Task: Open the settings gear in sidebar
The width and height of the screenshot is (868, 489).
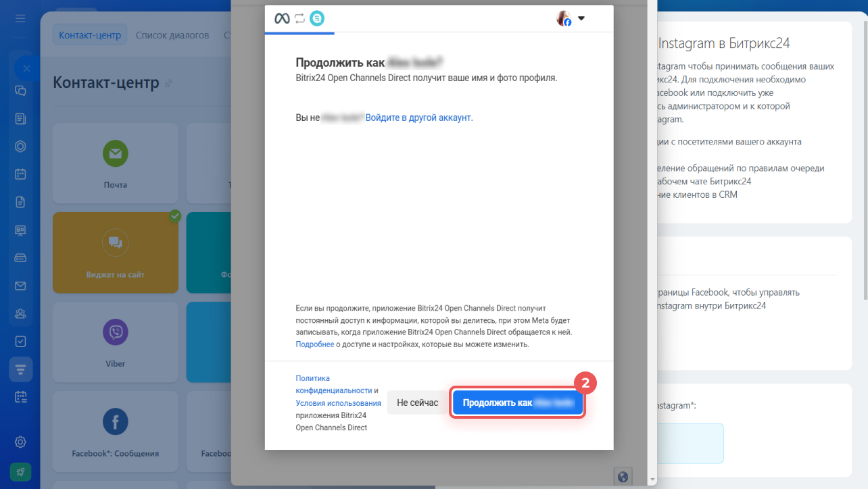Action: 20,442
